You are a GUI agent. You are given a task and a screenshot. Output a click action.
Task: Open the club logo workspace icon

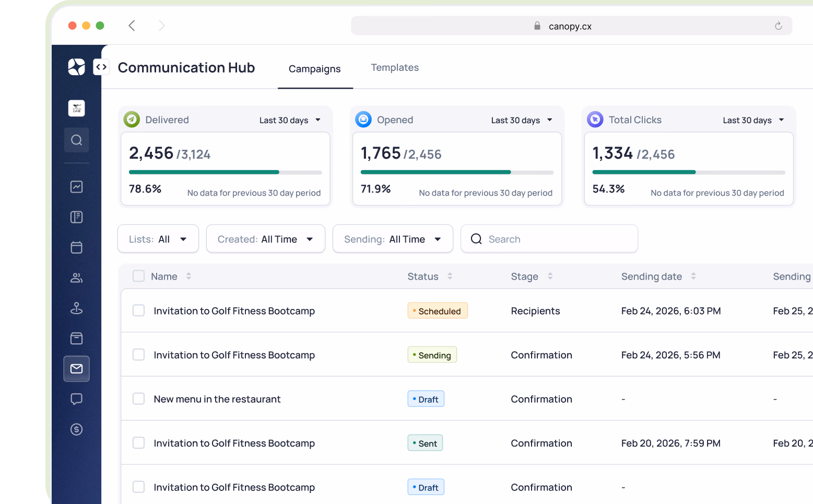click(76, 108)
